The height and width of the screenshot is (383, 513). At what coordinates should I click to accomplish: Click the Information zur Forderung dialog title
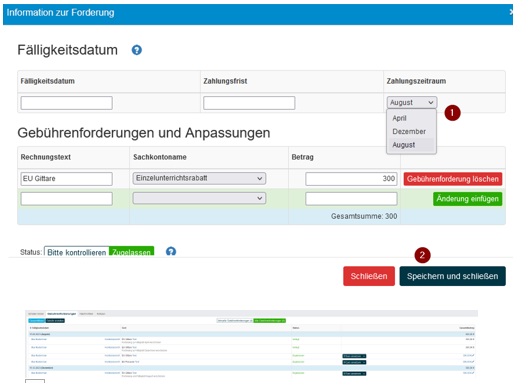[60, 13]
